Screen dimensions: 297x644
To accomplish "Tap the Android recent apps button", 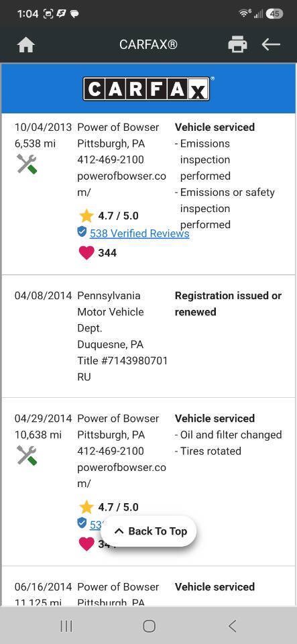I will pos(66,626).
